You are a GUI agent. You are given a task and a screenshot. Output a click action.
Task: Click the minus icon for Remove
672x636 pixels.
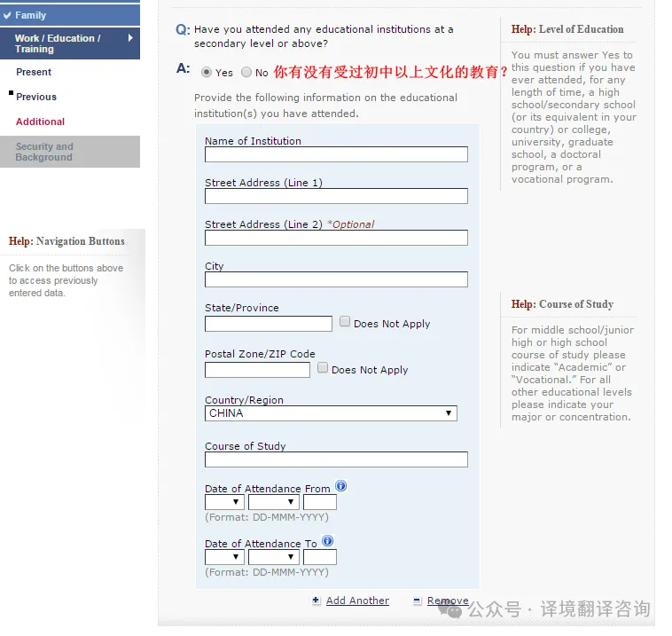[417, 601]
